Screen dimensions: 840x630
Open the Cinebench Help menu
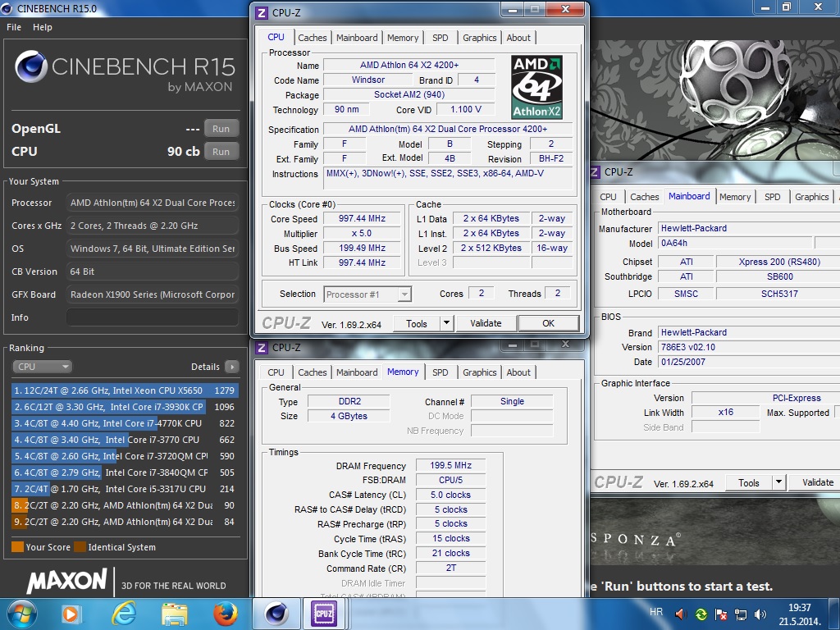point(43,27)
